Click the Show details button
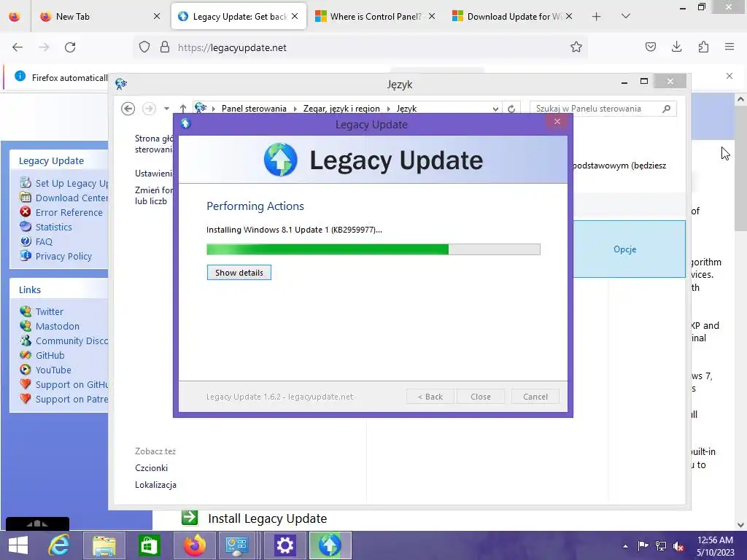747x560 pixels. pos(239,273)
